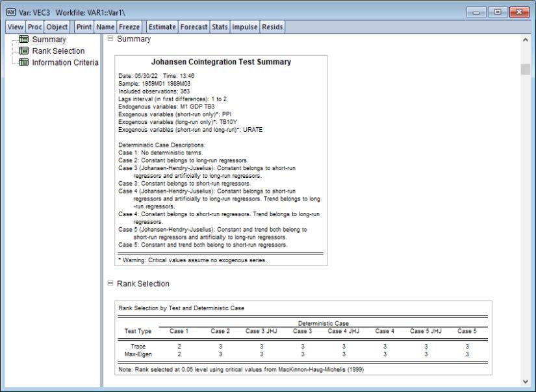Click the table icon beside Information Criteria
The height and width of the screenshot is (392, 536).
coord(23,62)
